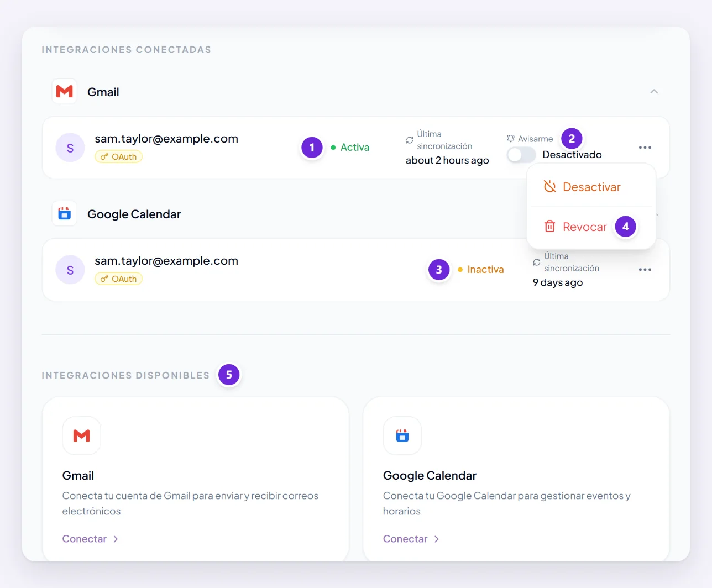The image size is (712, 588).
Task: Click the 'Activa' status label
Action: click(x=355, y=148)
